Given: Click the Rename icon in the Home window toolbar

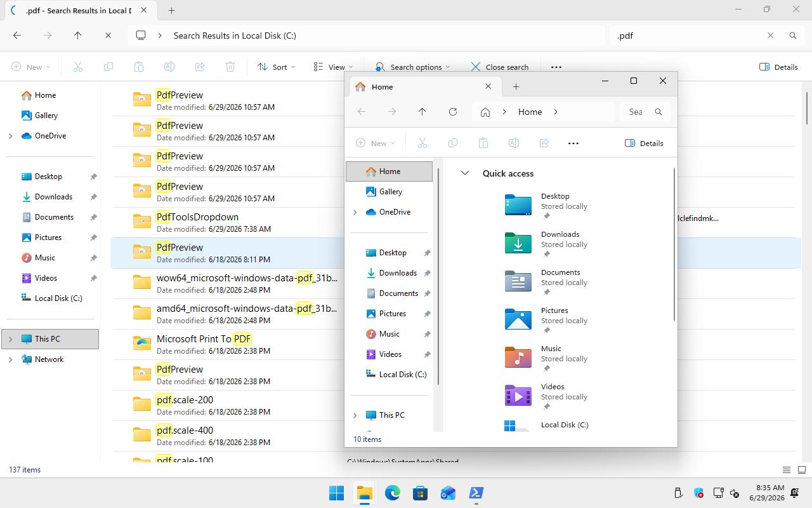Looking at the screenshot, I should click(x=514, y=143).
